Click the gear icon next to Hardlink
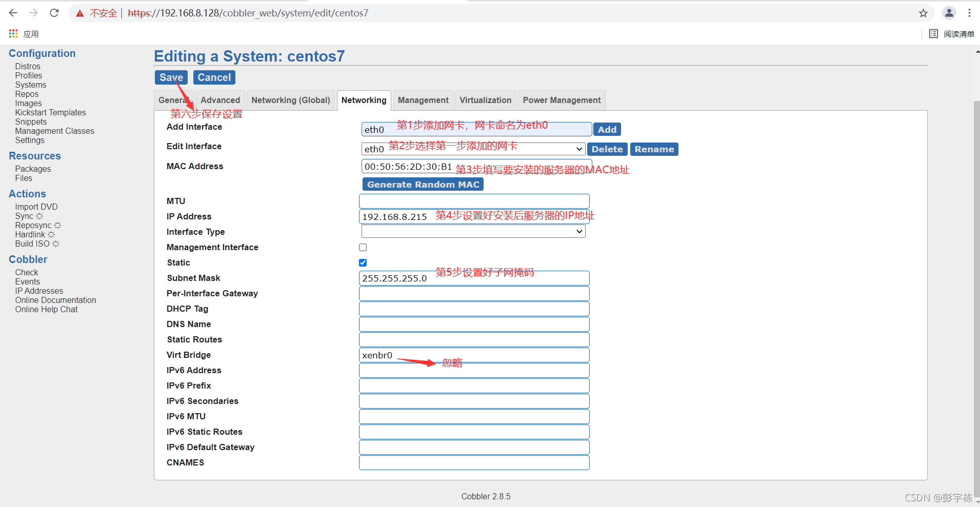Image resolution: width=980 pixels, height=507 pixels. [x=51, y=235]
